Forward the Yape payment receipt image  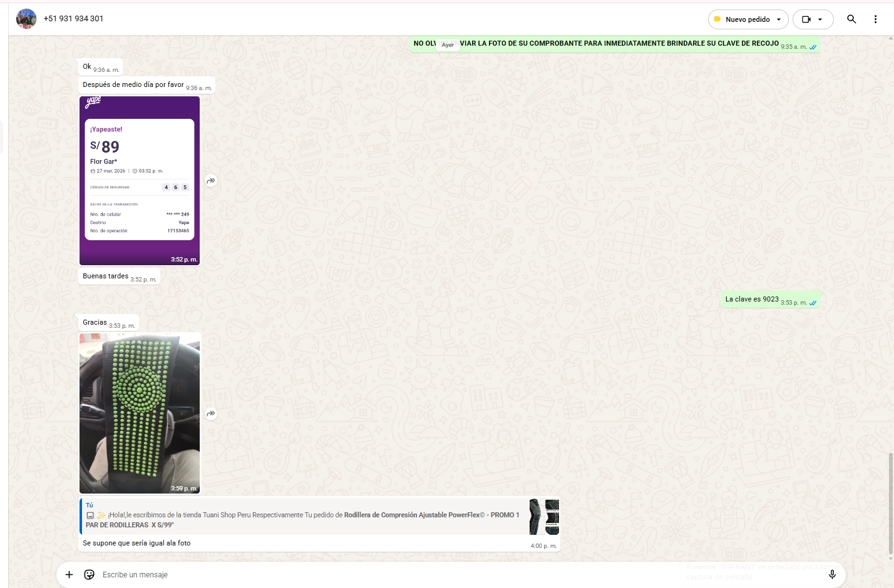pyautogui.click(x=211, y=181)
